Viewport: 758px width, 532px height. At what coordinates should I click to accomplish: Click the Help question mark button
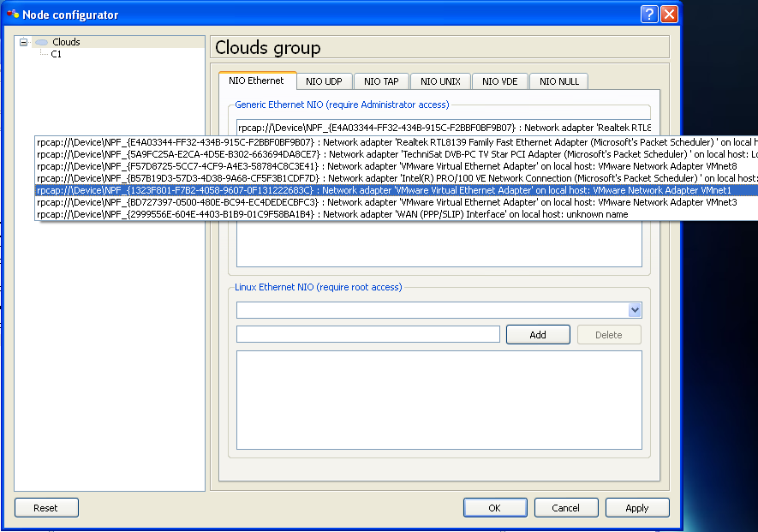click(x=649, y=15)
